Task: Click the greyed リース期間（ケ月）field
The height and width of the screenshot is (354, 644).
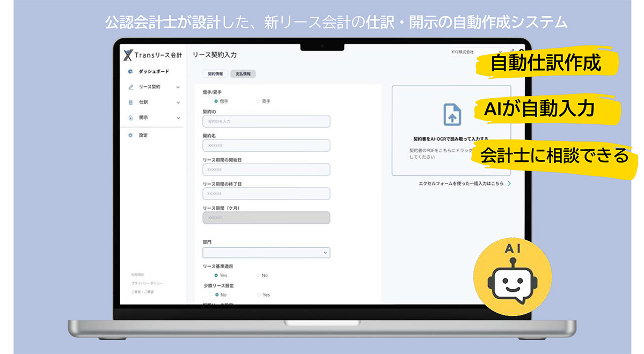Action: click(266, 218)
